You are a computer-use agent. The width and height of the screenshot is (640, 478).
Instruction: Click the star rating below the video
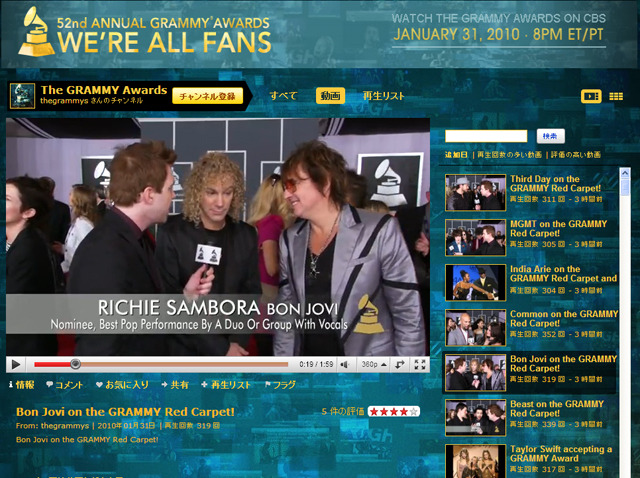(x=393, y=411)
